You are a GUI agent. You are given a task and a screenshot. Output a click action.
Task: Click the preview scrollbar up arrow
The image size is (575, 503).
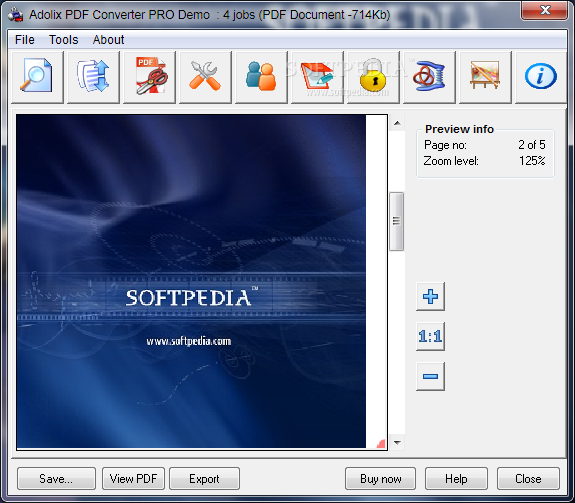click(x=397, y=123)
